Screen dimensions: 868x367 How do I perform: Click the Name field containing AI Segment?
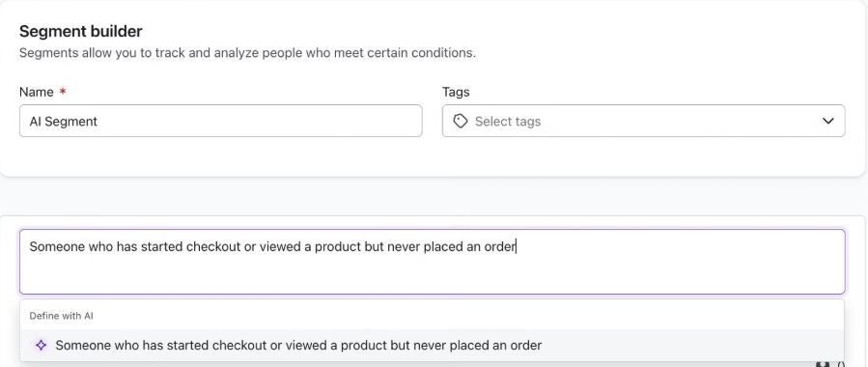point(221,121)
